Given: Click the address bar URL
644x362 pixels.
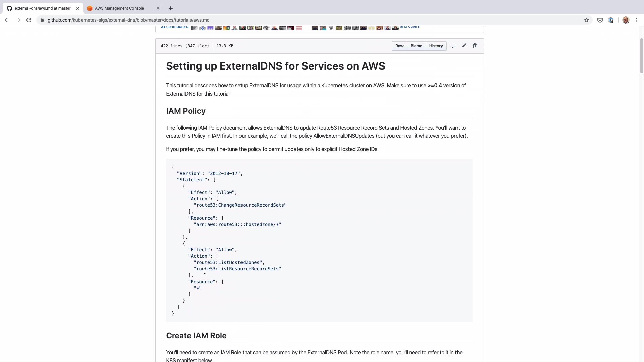Looking at the screenshot, I should (128, 20).
